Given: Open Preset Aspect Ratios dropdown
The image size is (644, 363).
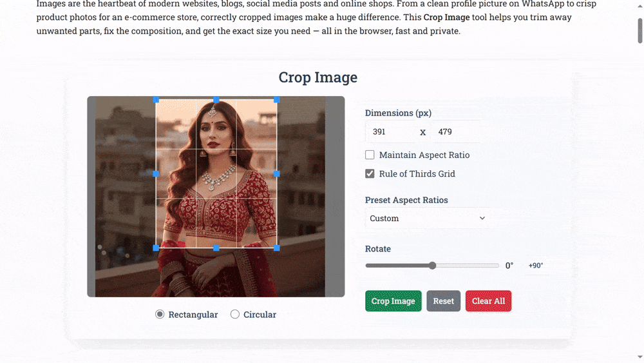Looking at the screenshot, I should (427, 219).
